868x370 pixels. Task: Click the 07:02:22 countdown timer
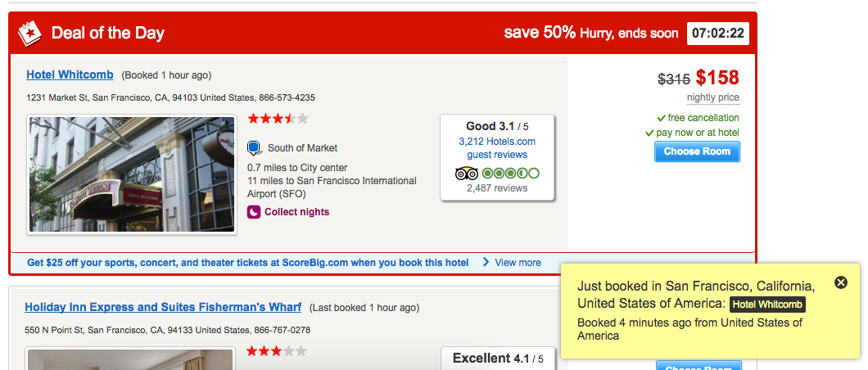click(718, 34)
